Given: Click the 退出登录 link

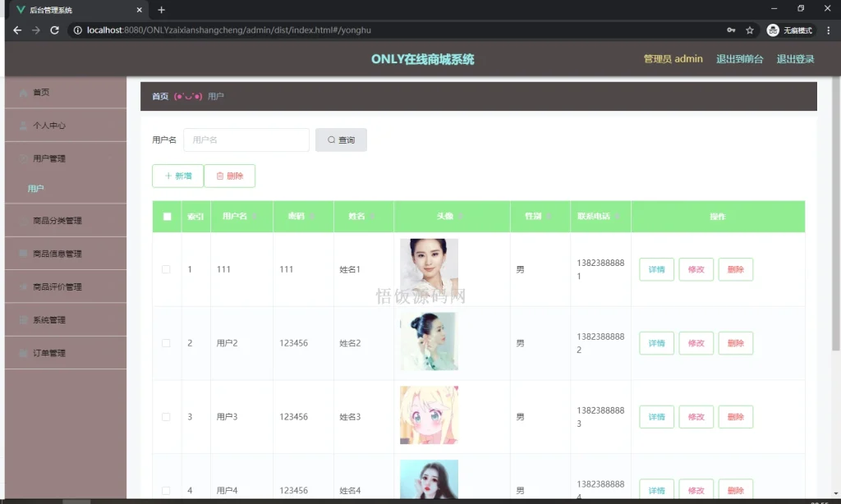Looking at the screenshot, I should click(x=795, y=59).
